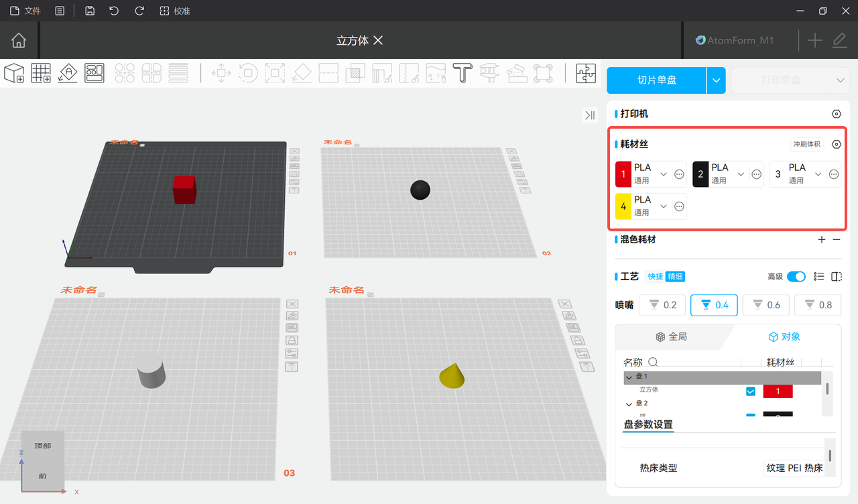Open the slice plate dropdown arrow
Screen dimensions: 858x504
[717, 80]
